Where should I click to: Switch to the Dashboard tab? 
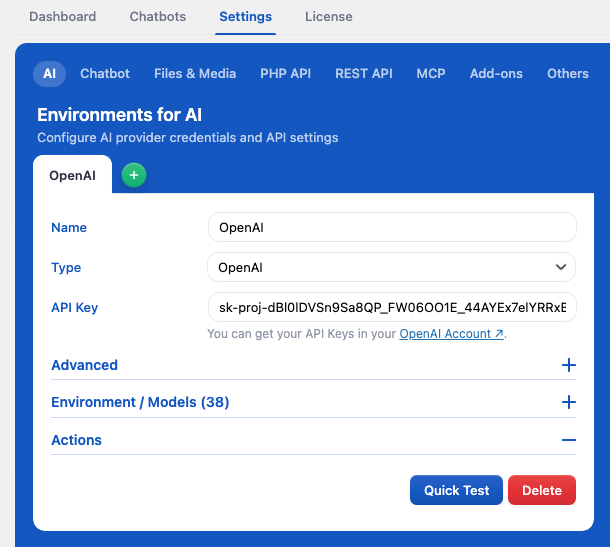63,17
